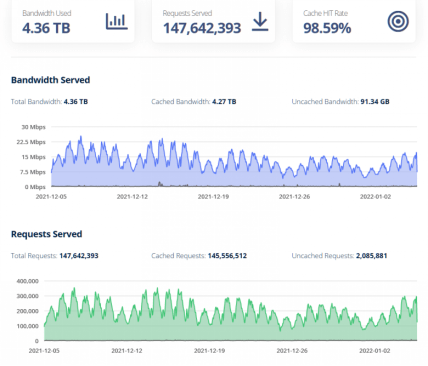This screenshot has height=366, width=428.
Task: Click the Uncached Bandwidth: 91.34 GB label
Action: tap(340, 102)
